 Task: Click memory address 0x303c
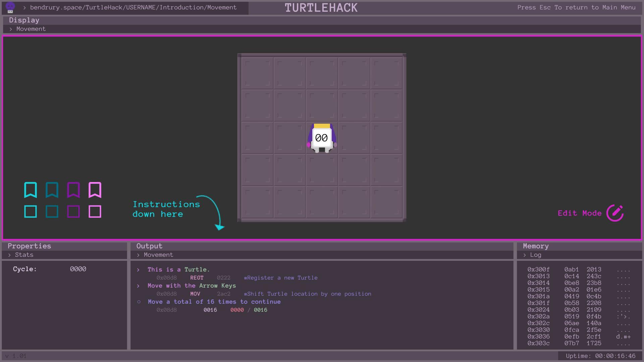click(x=538, y=343)
